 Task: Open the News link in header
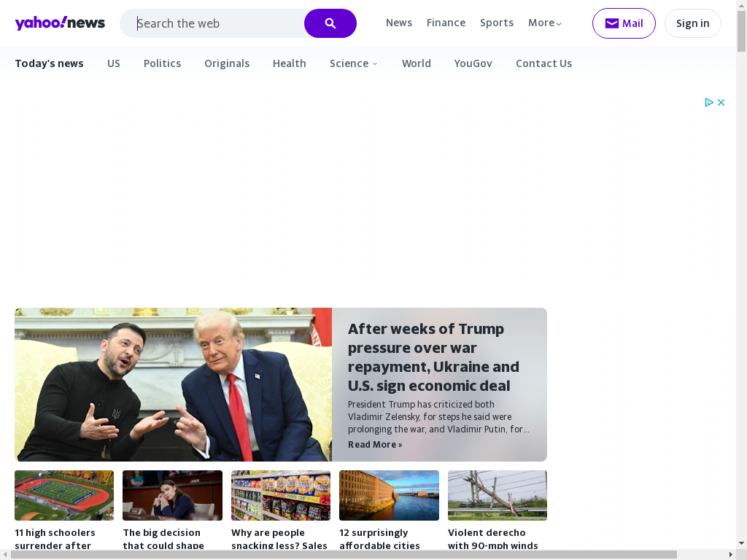click(399, 23)
